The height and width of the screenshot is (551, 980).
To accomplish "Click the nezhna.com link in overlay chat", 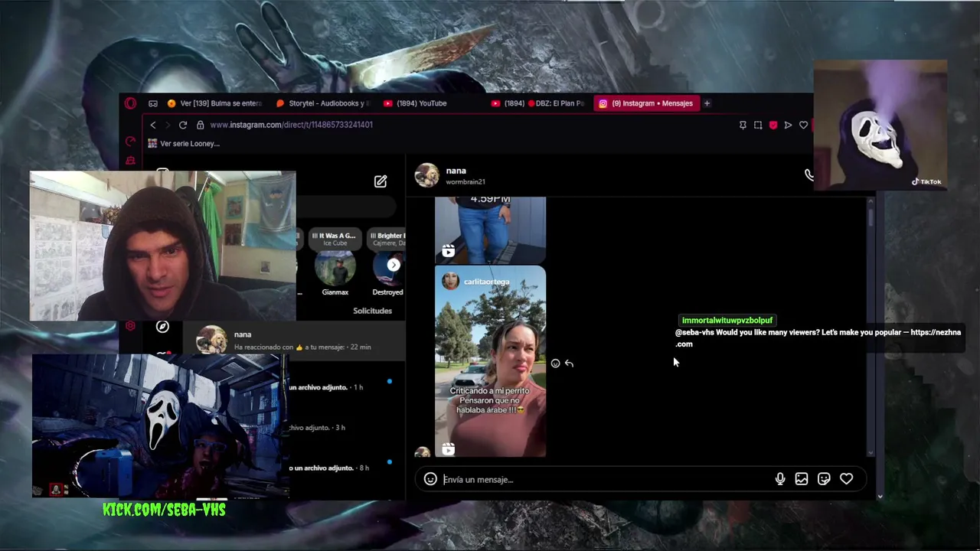I will (818, 338).
